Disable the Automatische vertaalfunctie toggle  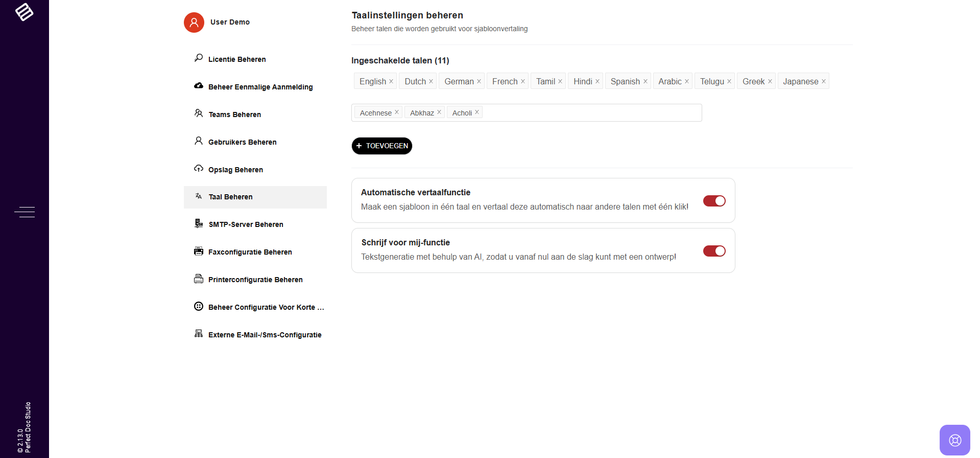714,201
